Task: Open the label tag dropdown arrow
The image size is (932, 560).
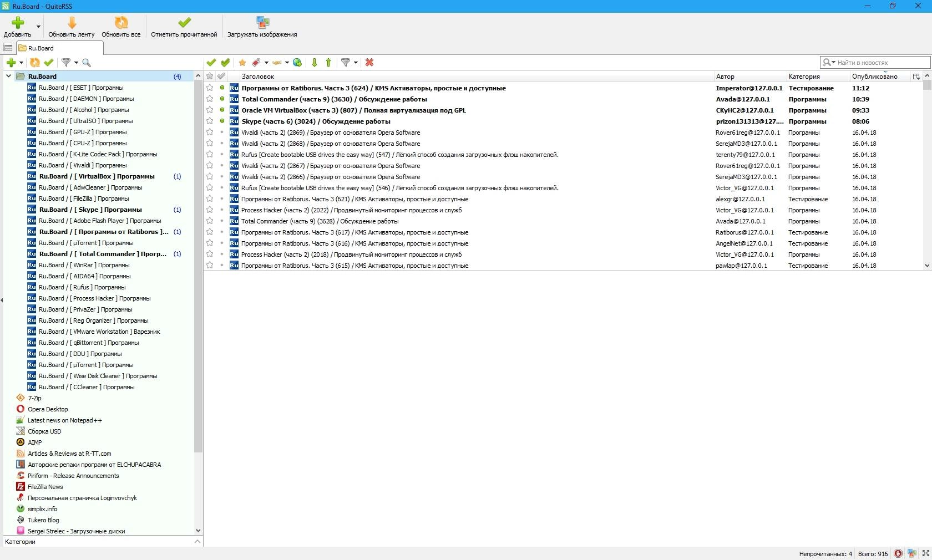Action: coord(266,63)
